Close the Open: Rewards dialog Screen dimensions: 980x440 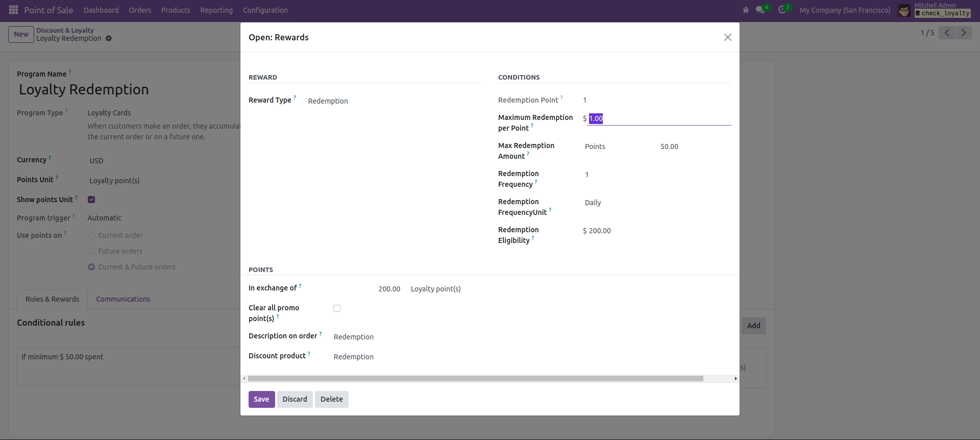(727, 37)
